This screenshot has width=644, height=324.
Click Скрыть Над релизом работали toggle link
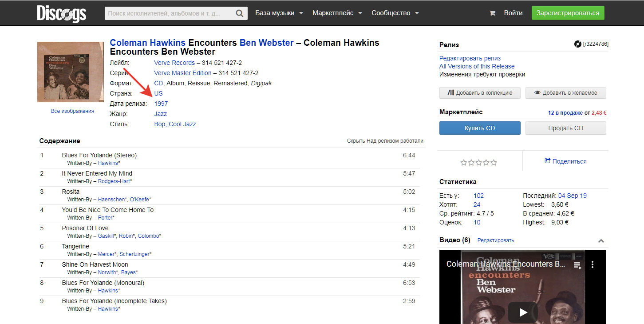[x=385, y=140]
